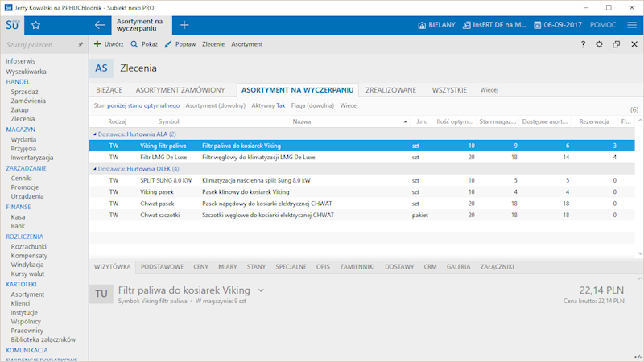The height and width of the screenshot is (362, 644).
Task: Sort by the Nazwa column header
Action: pyautogui.click(x=302, y=121)
